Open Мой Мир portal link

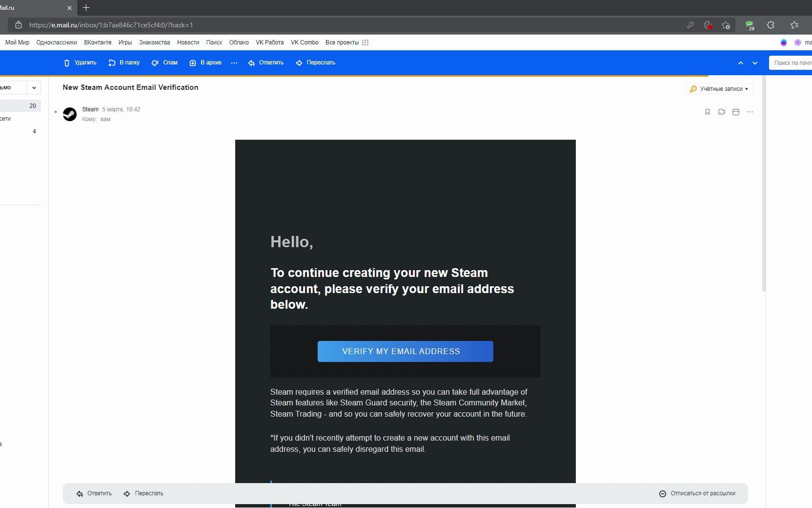click(17, 42)
